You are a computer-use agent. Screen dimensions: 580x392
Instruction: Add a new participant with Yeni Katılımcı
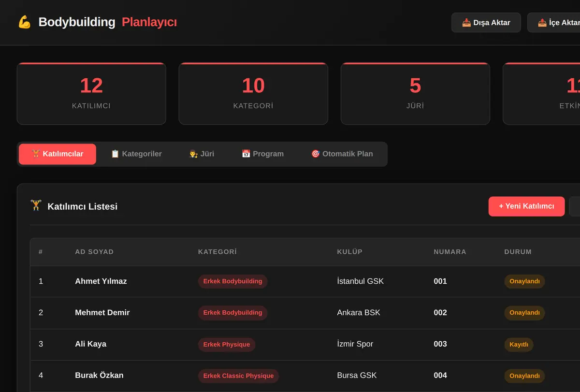click(526, 206)
